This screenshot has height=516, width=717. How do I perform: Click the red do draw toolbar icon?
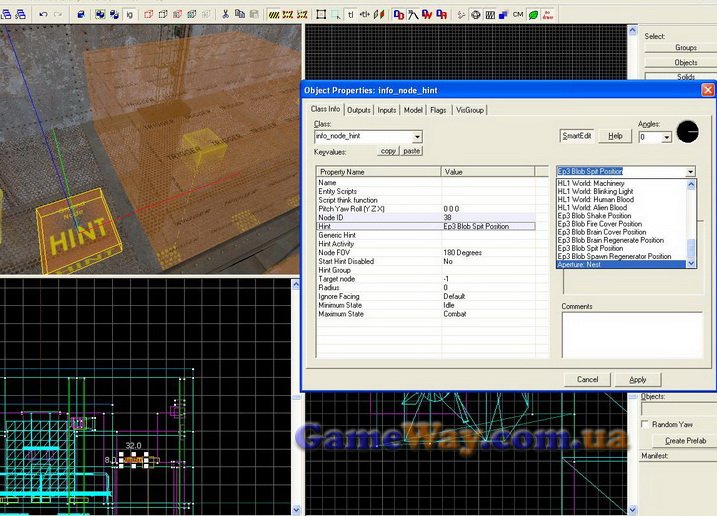pyautogui.click(x=549, y=15)
